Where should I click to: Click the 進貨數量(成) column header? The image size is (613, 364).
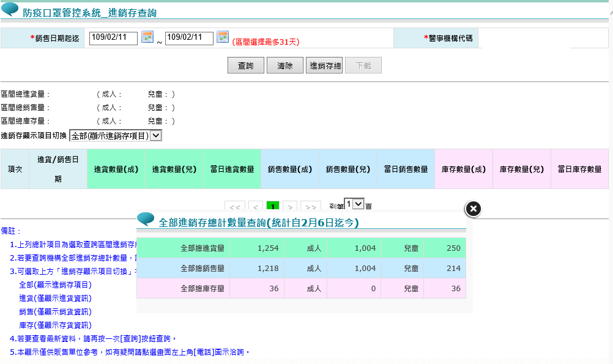(x=116, y=169)
